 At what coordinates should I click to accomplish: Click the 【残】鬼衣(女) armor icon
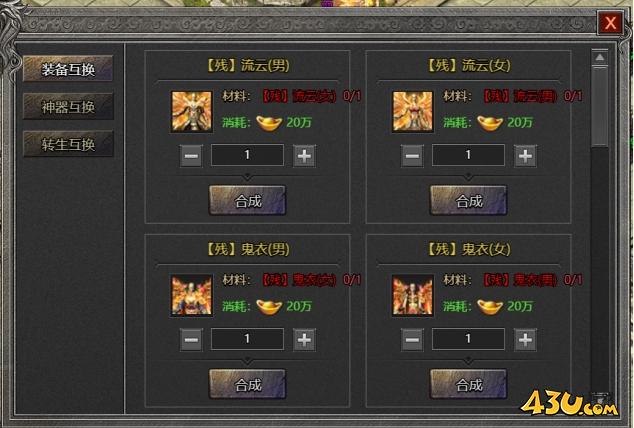coord(412,295)
